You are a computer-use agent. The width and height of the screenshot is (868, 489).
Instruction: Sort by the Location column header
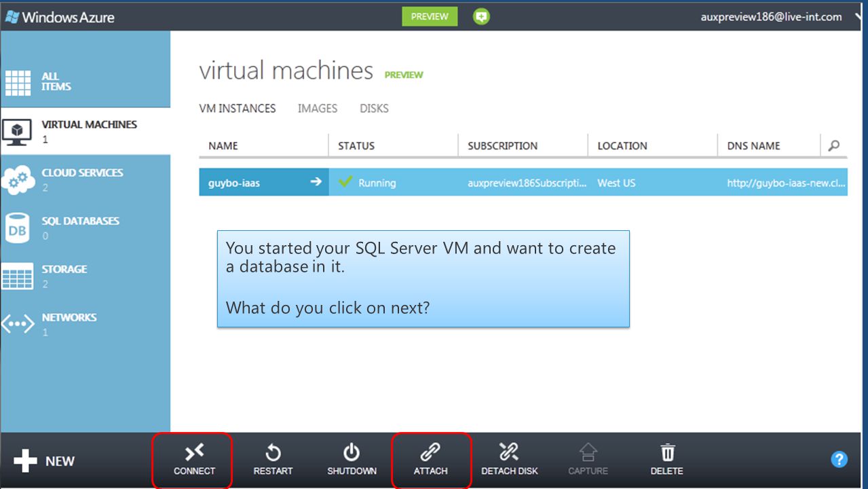(x=622, y=146)
